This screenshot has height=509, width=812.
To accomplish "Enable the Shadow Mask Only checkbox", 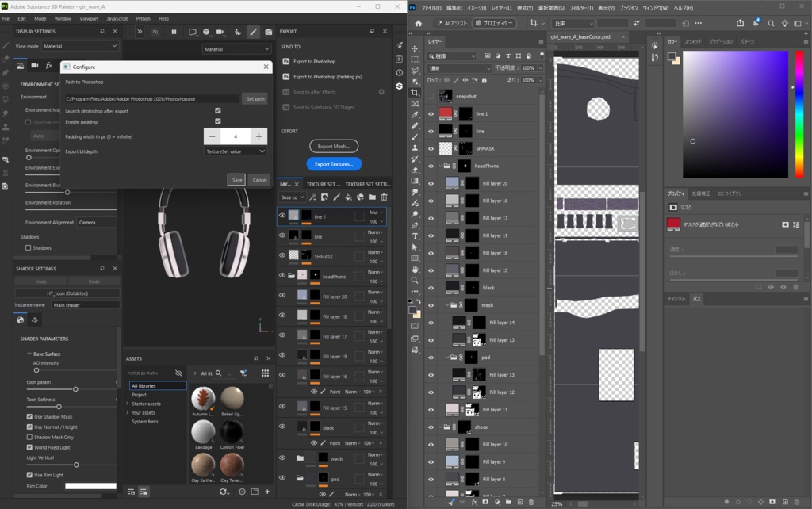I will coord(29,437).
